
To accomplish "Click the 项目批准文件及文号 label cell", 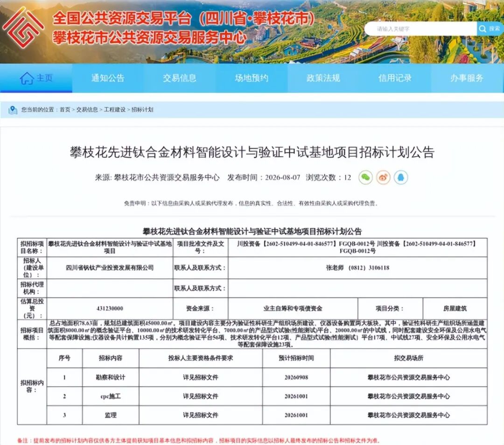I will [x=201, y=247].
